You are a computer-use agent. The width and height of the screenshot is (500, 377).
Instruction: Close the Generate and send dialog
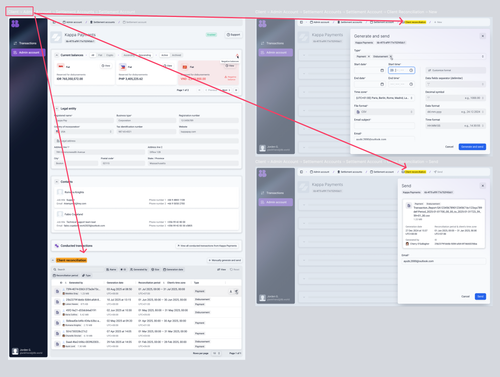coord(483,36)
